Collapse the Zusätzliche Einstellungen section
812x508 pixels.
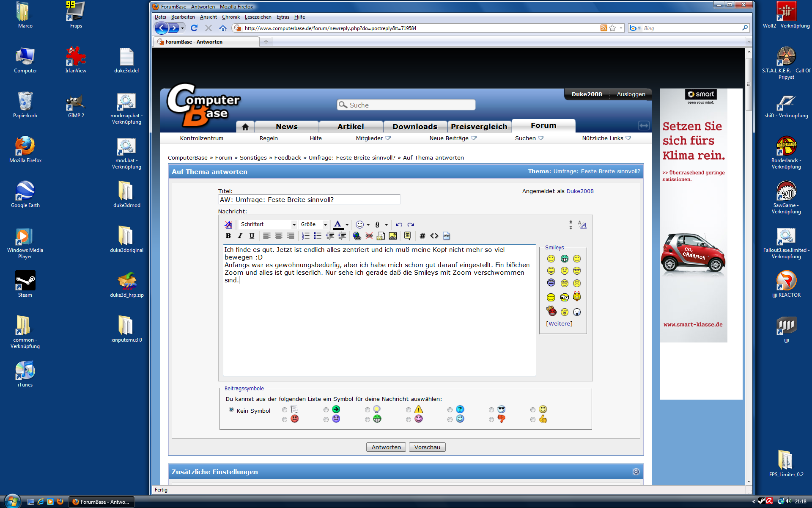pos(636,472)
